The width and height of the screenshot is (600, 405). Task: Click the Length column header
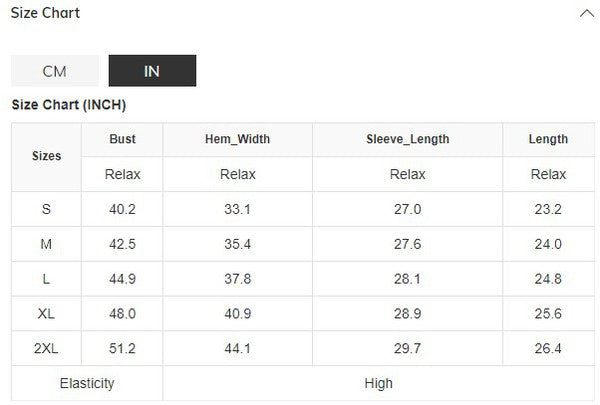coord(548,139)
